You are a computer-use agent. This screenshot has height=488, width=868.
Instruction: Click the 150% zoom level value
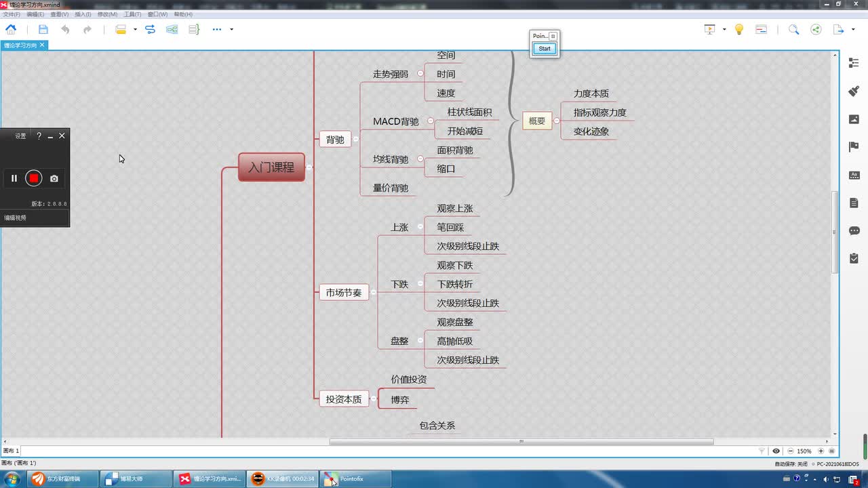[804, 451]
